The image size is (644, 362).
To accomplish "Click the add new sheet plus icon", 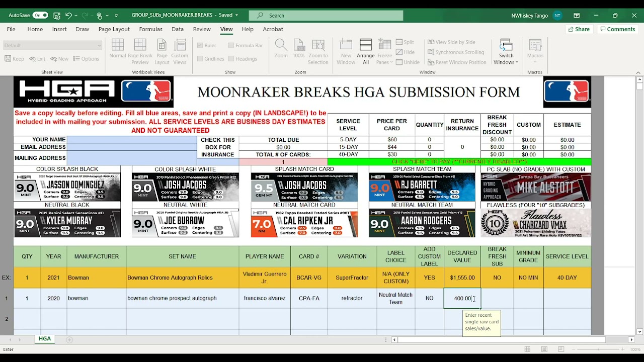I will 69,339.
